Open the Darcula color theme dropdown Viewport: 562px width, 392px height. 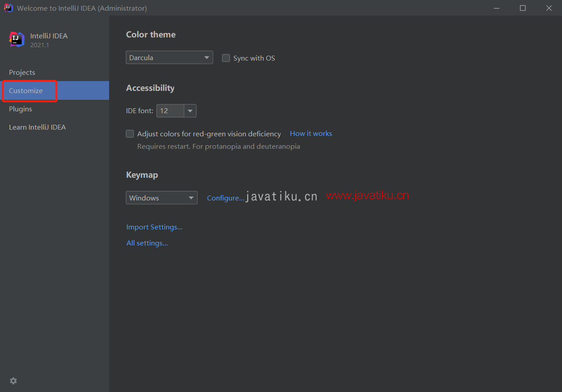pos(169,57)
